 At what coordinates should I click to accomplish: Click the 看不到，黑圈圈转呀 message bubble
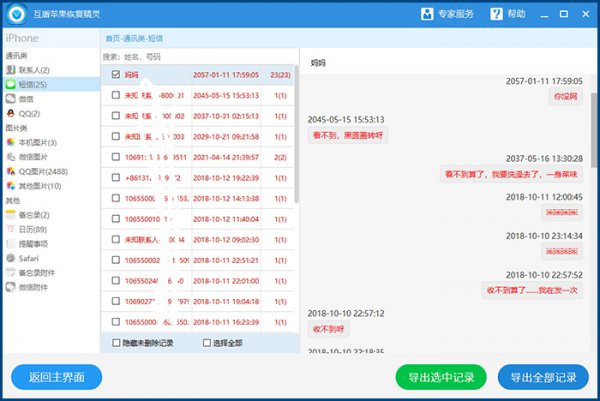click(348, 135)
